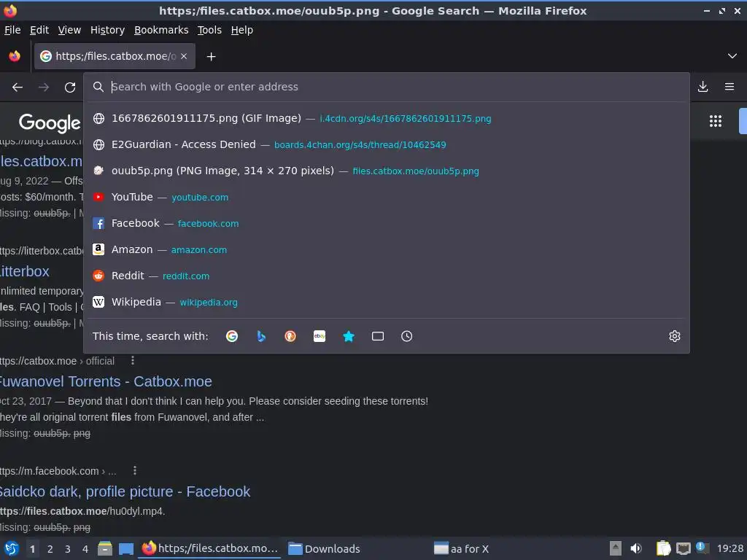Open the Firefox hamburger application menu
The height and width of the screenshot is (560, 747).
click(729, 87)
